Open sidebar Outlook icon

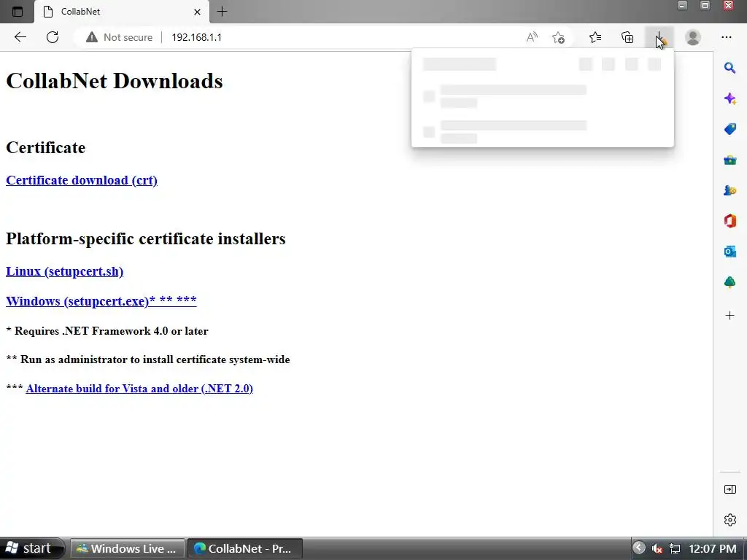click(x=729, y=252)
